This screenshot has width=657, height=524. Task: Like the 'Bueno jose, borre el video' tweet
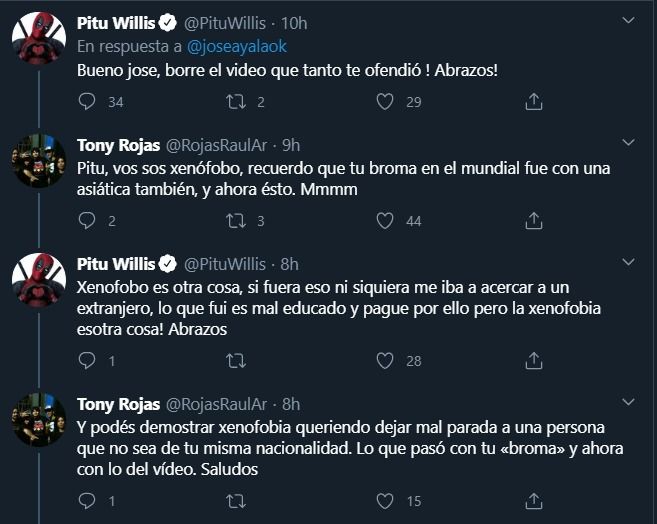pyautogui.click(x=385, y=101)
